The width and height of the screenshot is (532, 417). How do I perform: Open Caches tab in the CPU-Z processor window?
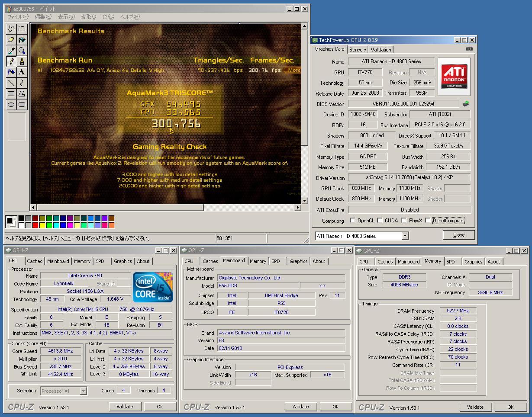point(35,261)
